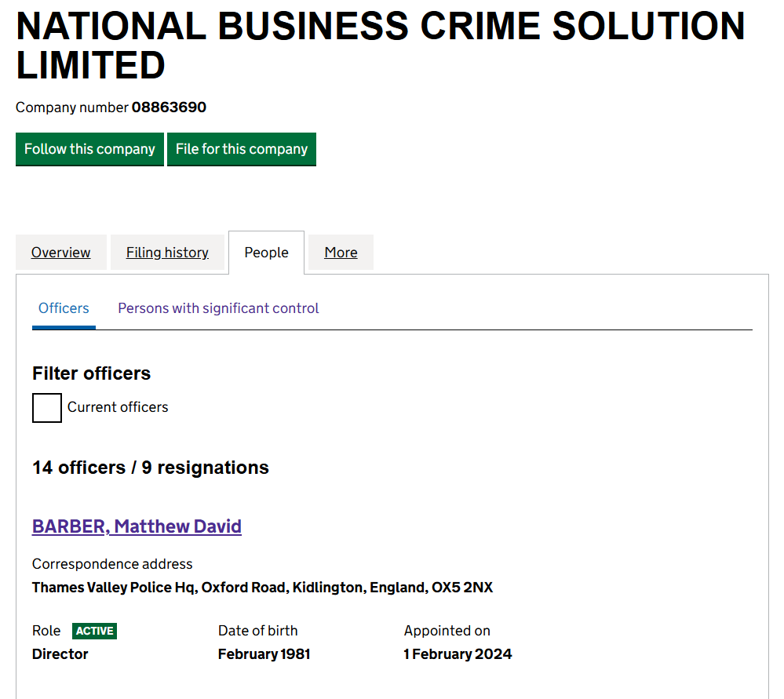The image size is (784, 699).
Task: Open BARBER, Matthew David officer link
Action: 137,526
